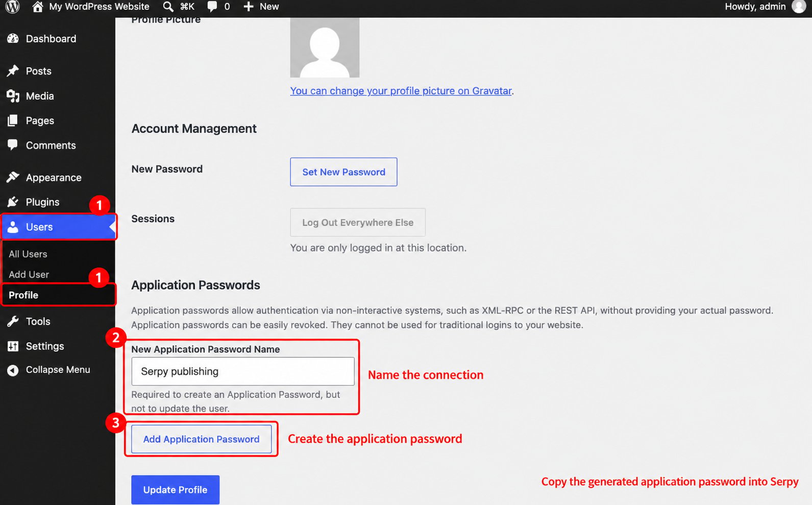Open the Tools menu label
This screenshot has width=812, height=505.
tap(38, 321)
